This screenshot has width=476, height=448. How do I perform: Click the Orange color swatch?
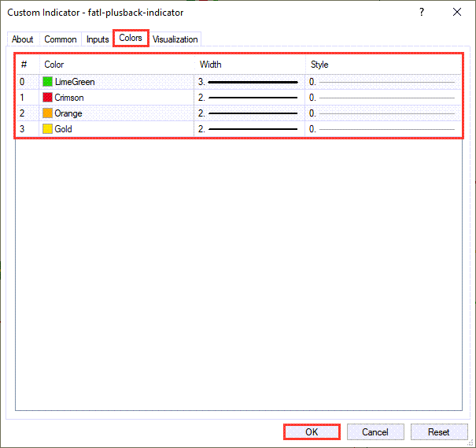[47, 113]
